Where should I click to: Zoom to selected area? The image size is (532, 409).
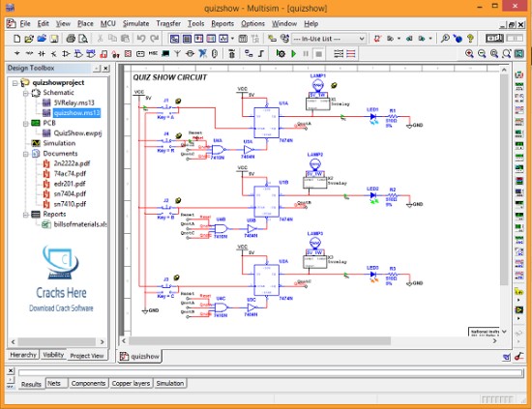494,53
